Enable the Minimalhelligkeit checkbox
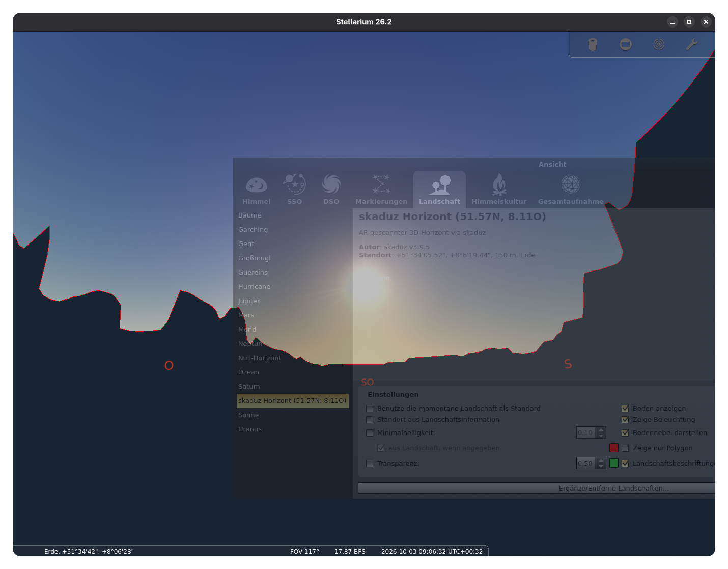The height and width of the screenshot is (569, 728). pyautogui.click(x=370, y=433)
